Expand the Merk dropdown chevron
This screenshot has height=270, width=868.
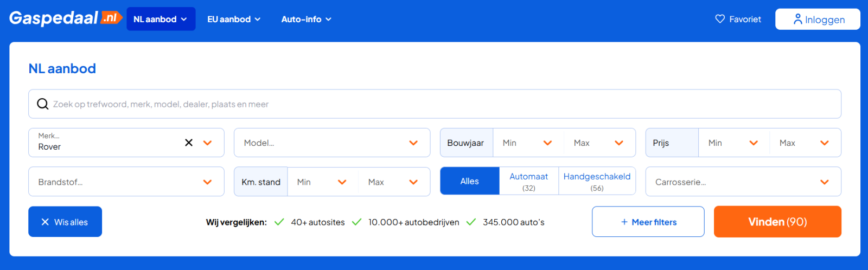207,143
